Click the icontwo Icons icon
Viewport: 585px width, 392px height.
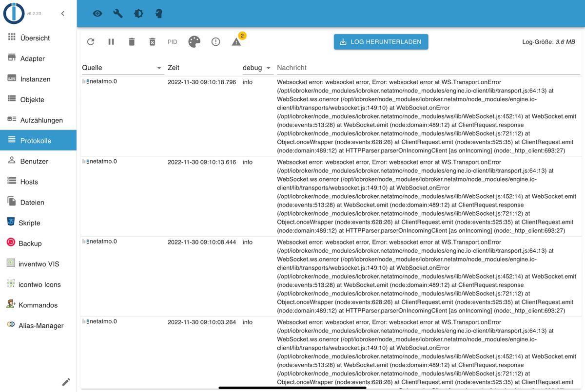point(11,283)
